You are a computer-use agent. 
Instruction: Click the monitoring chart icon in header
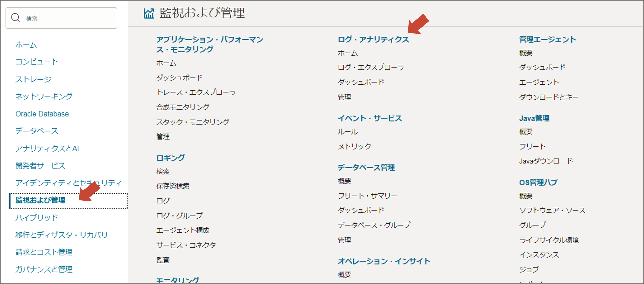[x=149, y=13]
